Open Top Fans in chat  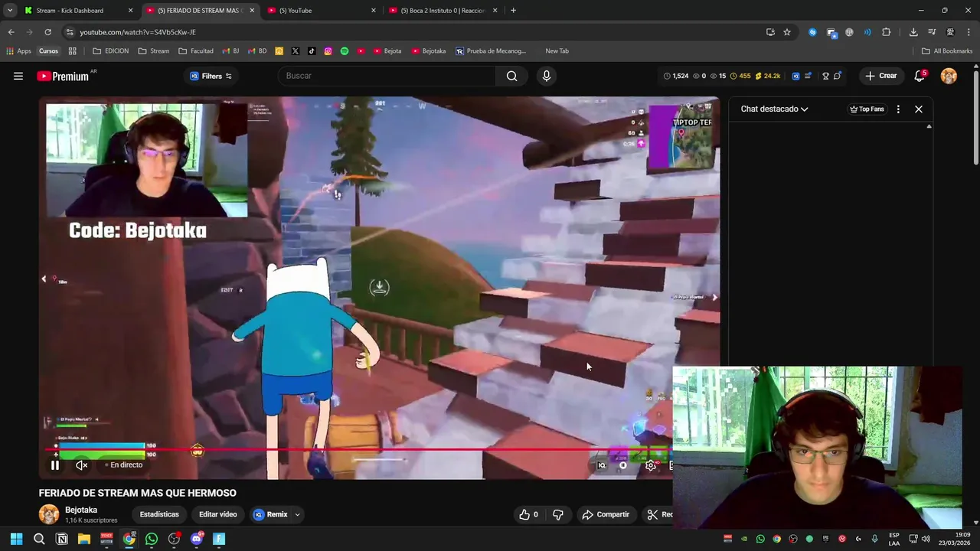867,109
